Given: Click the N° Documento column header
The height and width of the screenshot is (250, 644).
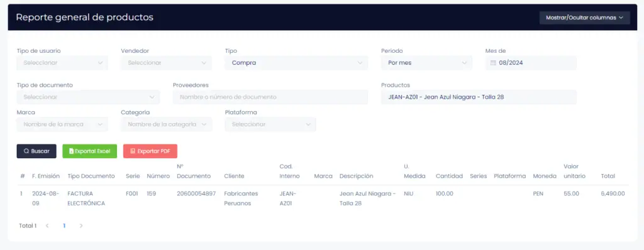Looking at the screenshot, I should click(194, 171).
